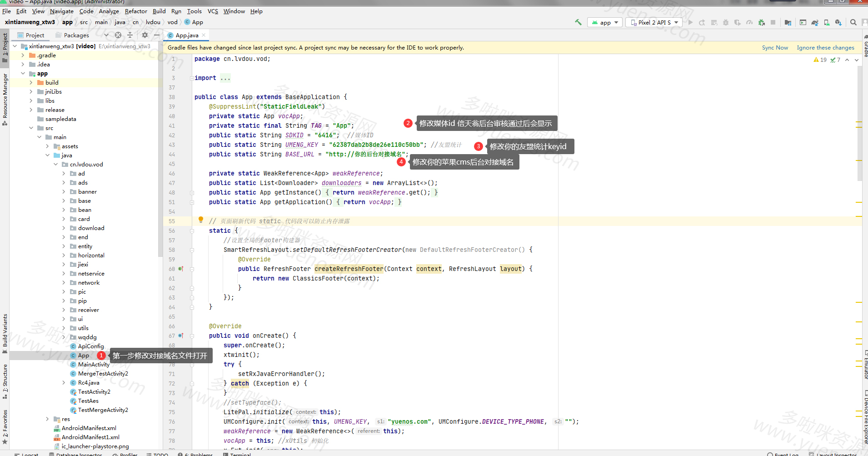Image resolution: width=868 pixels, height=456 pixels.
Task: Switch to the Packages view tab
Action: pyautogui.click(x=76, y=35)
